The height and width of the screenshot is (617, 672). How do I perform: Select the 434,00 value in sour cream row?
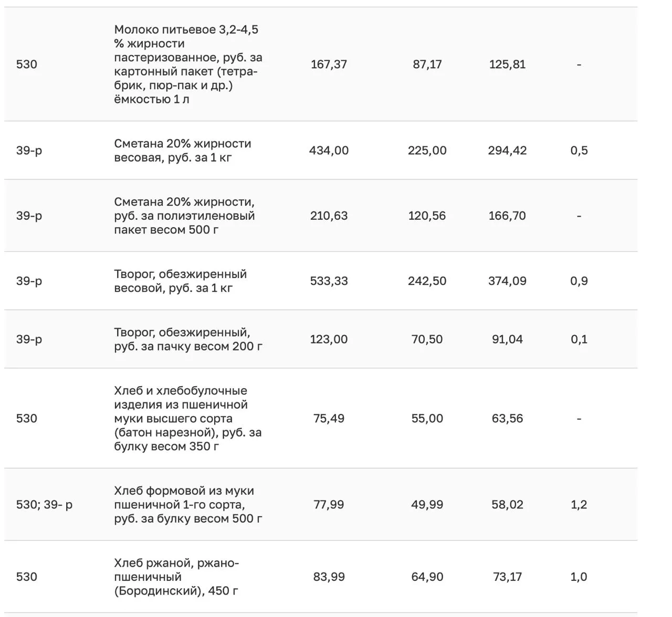point(329,151)
